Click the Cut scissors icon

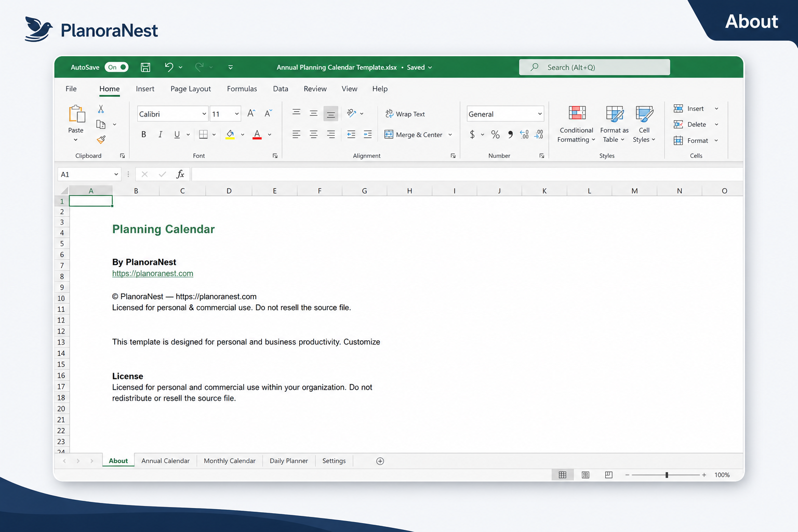[x=101, y=109]
